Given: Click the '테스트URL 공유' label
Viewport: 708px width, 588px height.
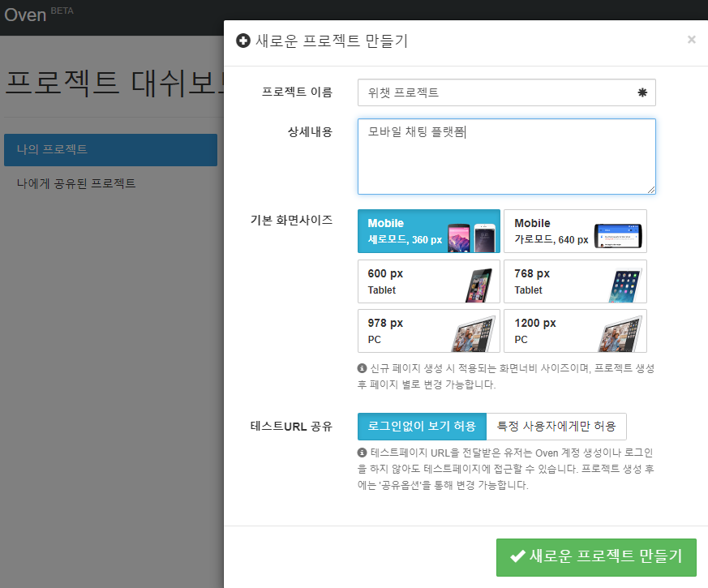Looking at the screenshot, I should 291,427.
